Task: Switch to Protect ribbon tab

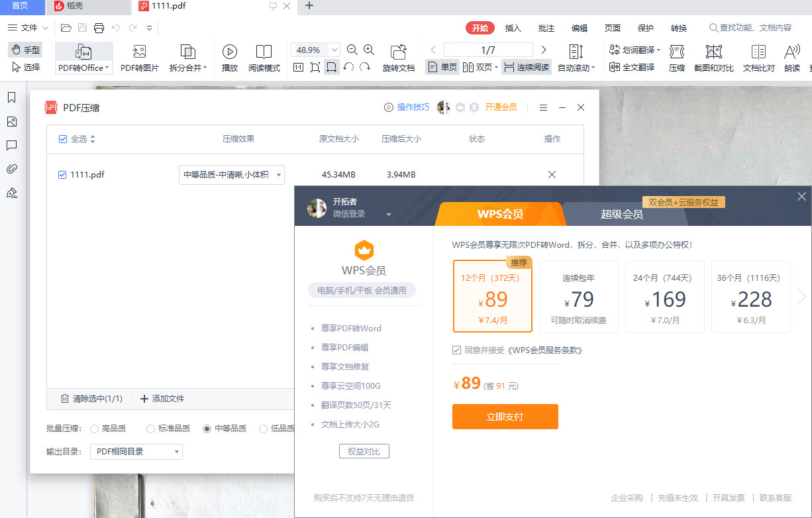Action: [x=646, y=28]
